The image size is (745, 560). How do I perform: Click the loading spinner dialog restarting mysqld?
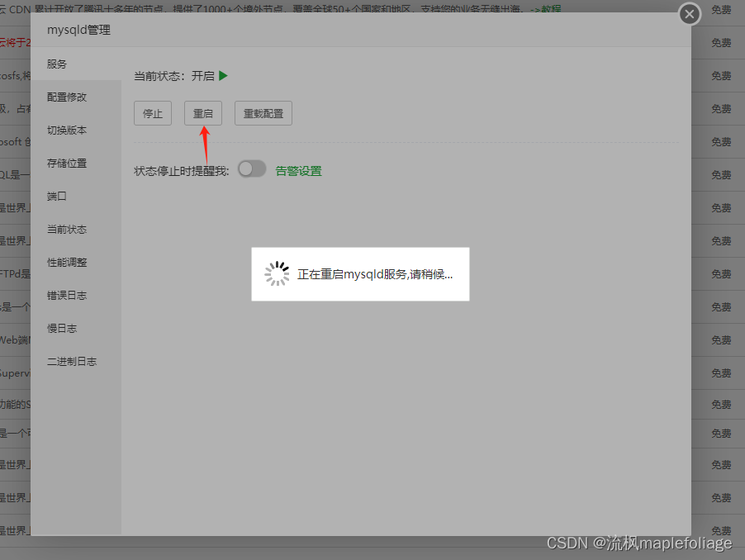pyautogui.click(x=360, y=272)
